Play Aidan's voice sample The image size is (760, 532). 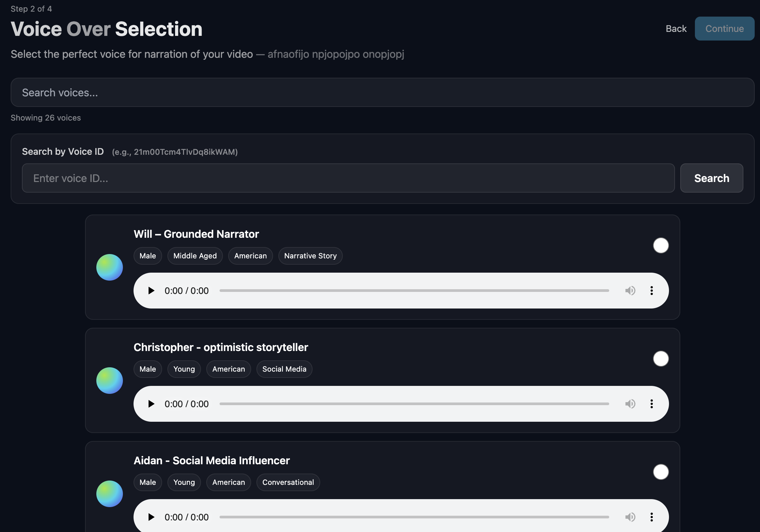(x=152, y=517)
